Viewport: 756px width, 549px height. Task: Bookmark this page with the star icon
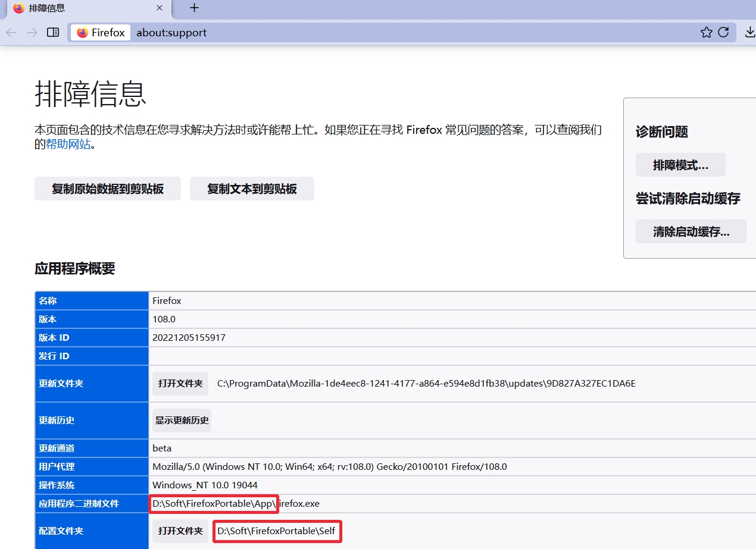[x=706, y=32]
